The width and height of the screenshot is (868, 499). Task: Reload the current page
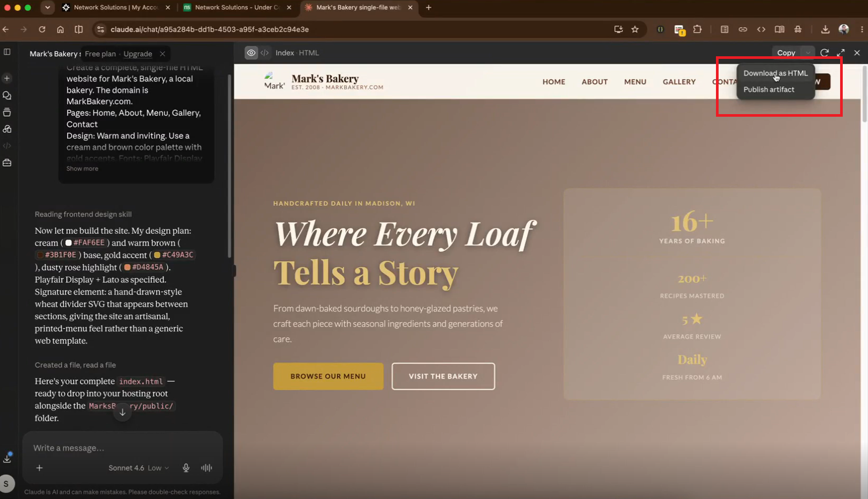pos(42,29)
